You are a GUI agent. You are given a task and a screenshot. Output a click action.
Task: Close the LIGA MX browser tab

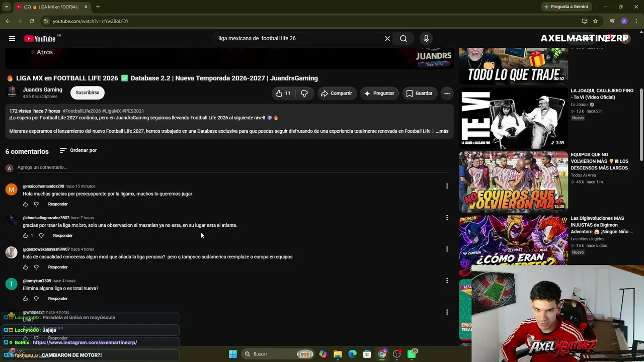[86, 7]
